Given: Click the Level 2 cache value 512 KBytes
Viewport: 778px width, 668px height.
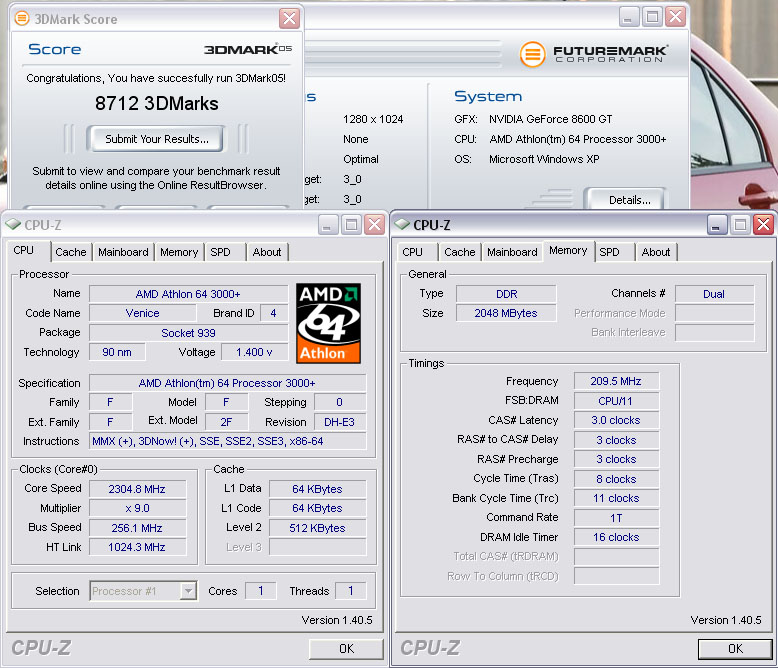Looking at the screenshot, I should pyautogui.click(x=318, y=528).
